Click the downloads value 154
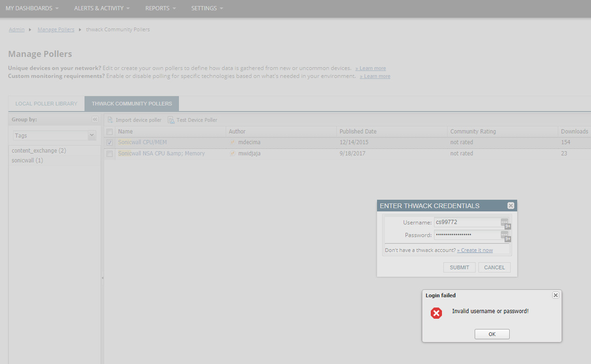The width and height of the screenshot is (591, 364). click(x=566, y=142)
